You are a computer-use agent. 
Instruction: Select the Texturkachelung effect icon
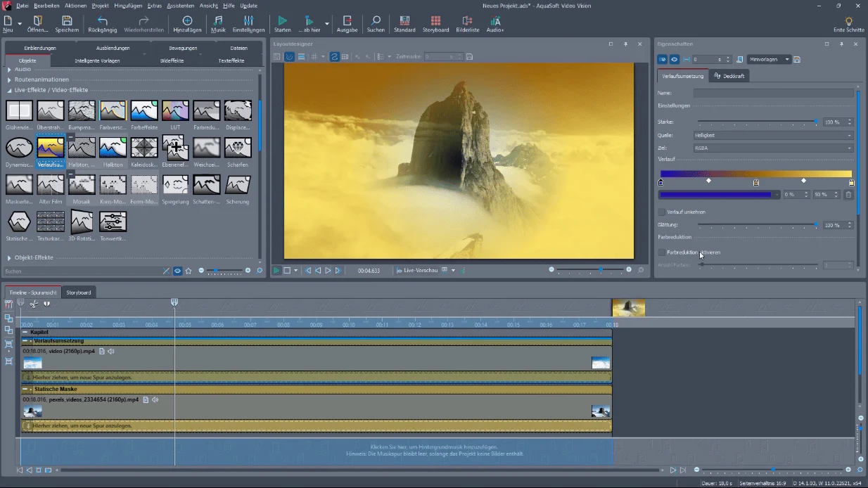click(x=51, y=221)
